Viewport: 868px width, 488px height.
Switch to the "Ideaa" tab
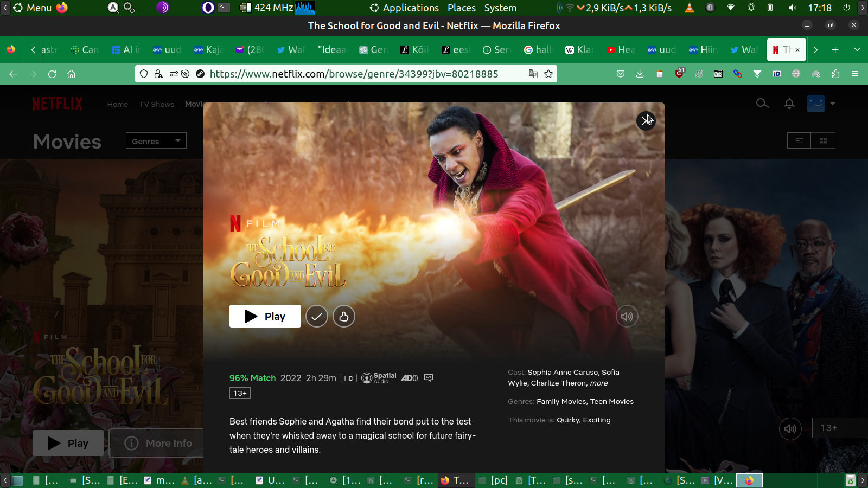(x=332, y=49)
